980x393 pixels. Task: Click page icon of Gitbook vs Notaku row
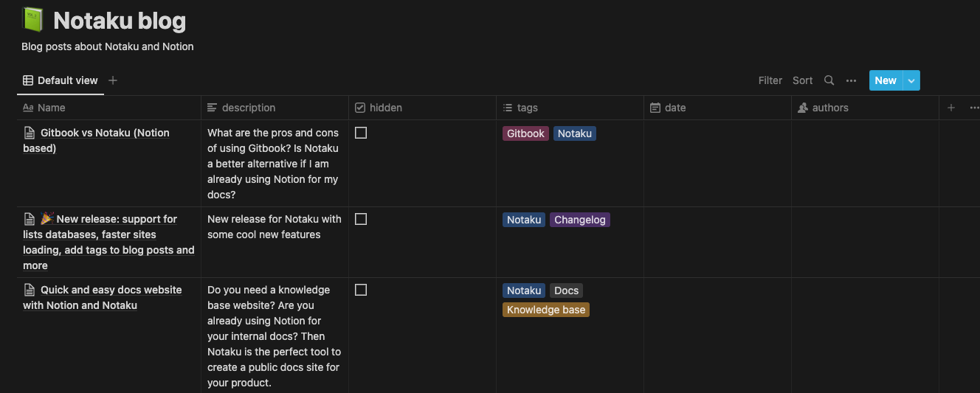30,133
